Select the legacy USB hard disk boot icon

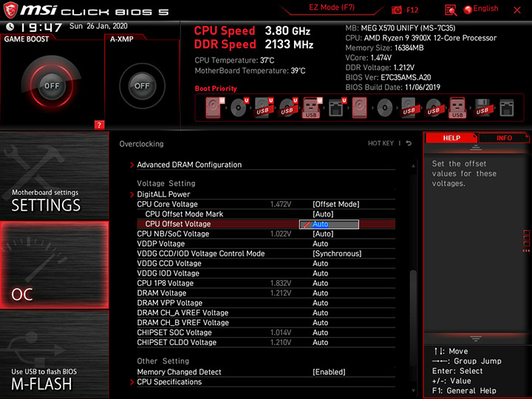[409, 108]
